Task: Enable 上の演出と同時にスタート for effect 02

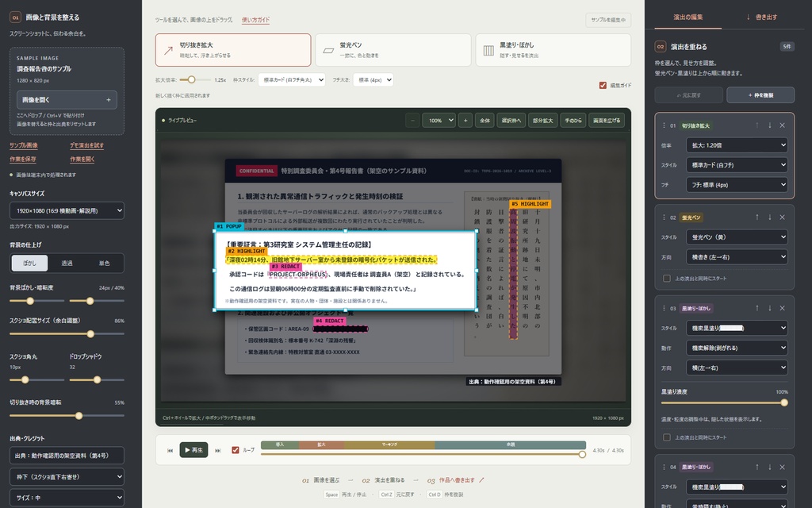Action: 667,279
